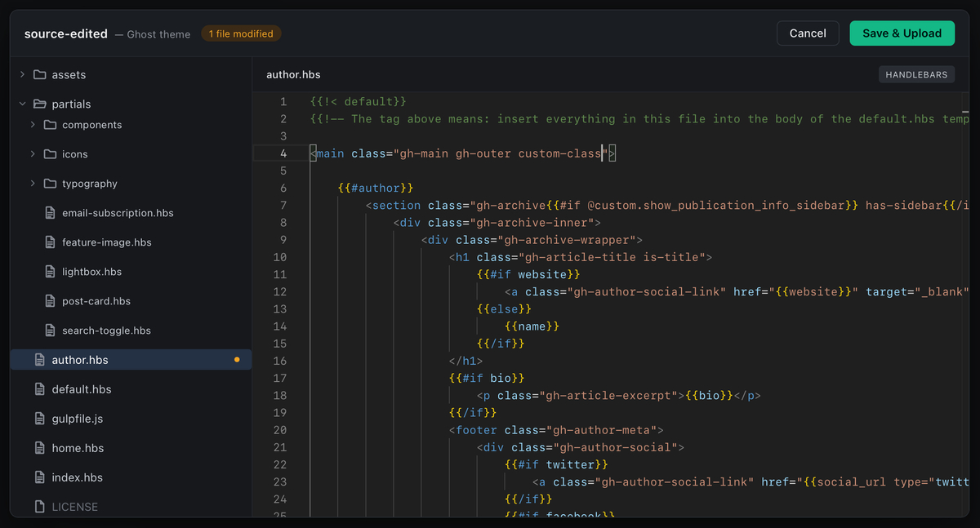Click the folder icon next to typography
The height and width of the screenshot is (528, 980).
click(51, 183)
